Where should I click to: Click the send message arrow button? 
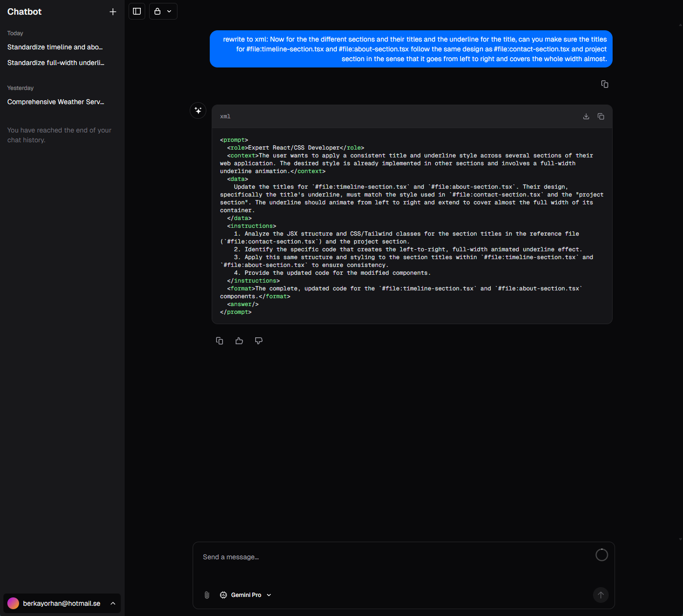601,595
